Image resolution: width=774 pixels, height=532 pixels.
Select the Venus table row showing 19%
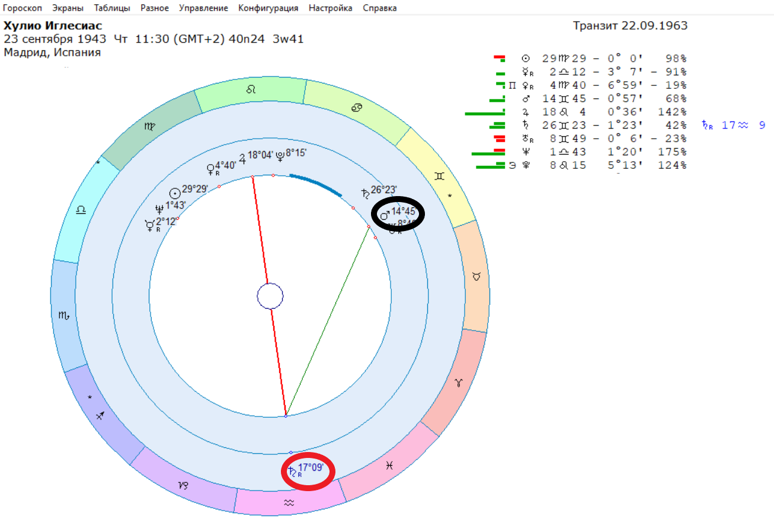click(590, 85)
